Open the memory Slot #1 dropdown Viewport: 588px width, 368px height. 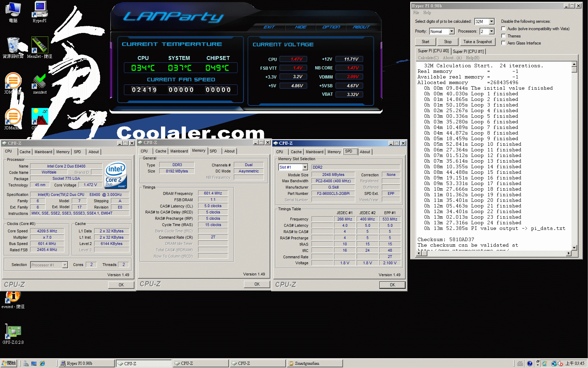tap(305, 167)
